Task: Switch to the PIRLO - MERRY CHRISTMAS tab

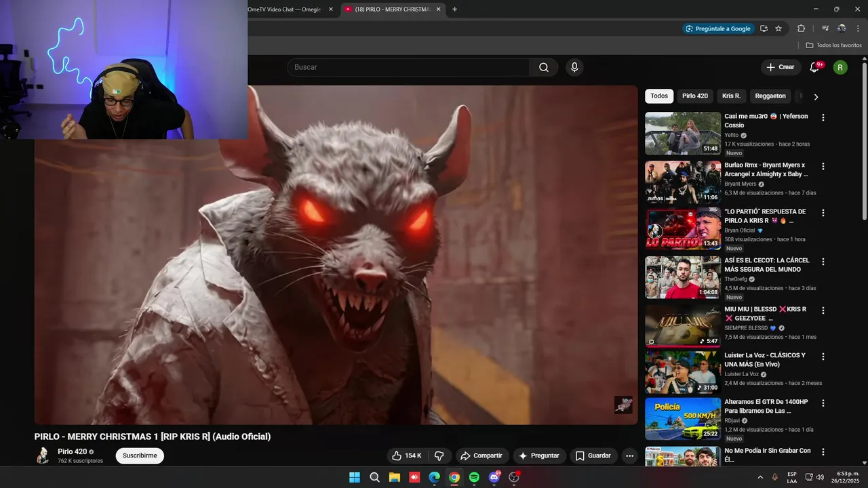Action: (x=392, y=9)
